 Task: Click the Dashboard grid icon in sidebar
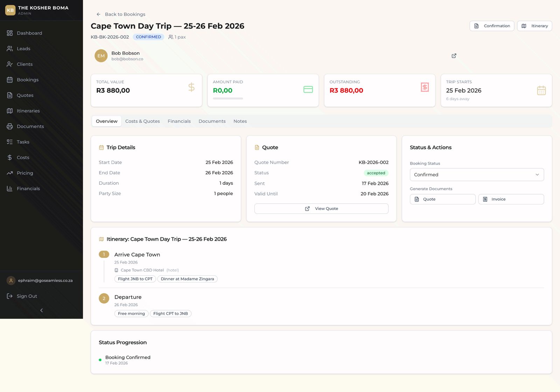(10, 33)
